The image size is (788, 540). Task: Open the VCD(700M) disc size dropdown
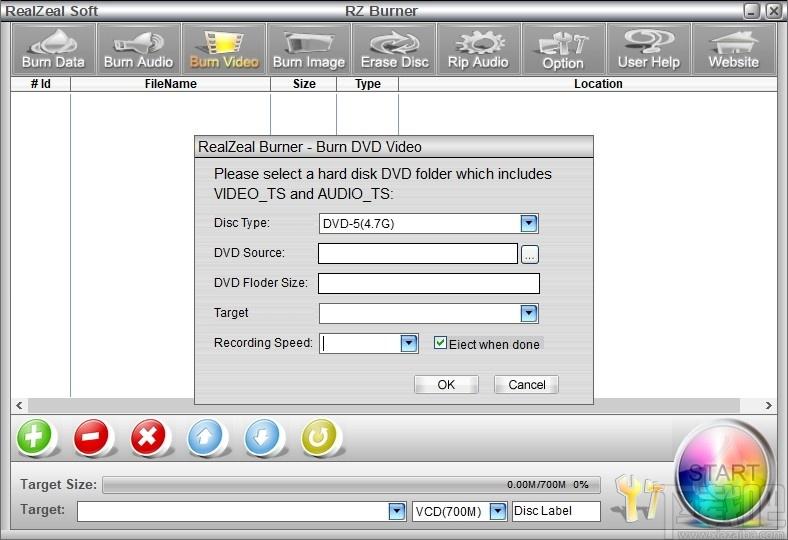pos(498,511)
